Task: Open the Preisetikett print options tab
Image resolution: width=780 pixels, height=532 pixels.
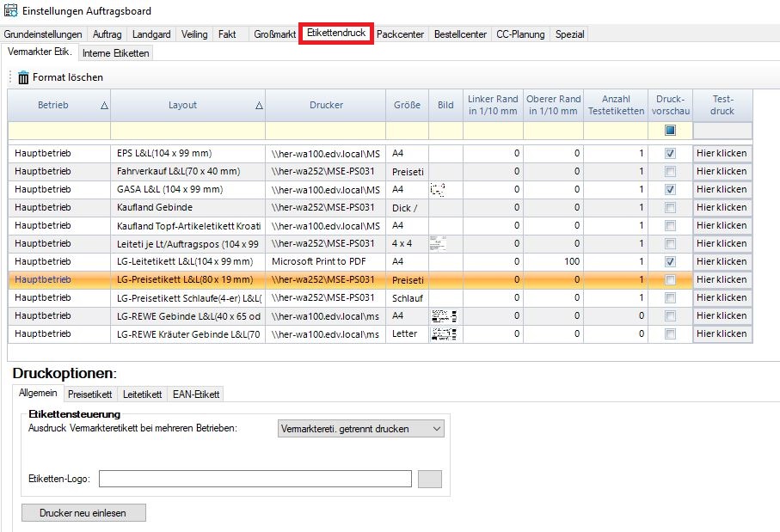Action: [x=90, y=394]
